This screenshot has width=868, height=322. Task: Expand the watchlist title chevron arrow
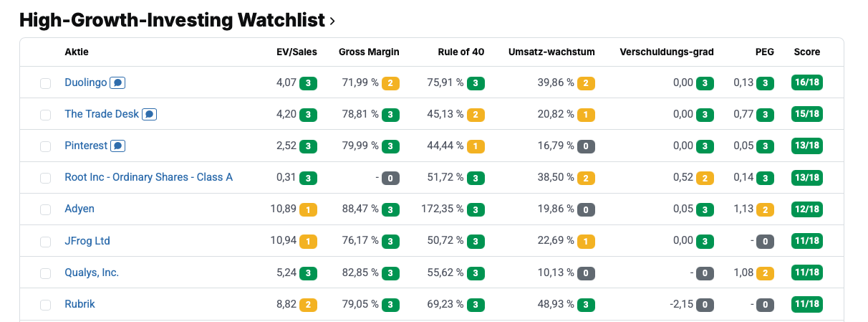332,22
